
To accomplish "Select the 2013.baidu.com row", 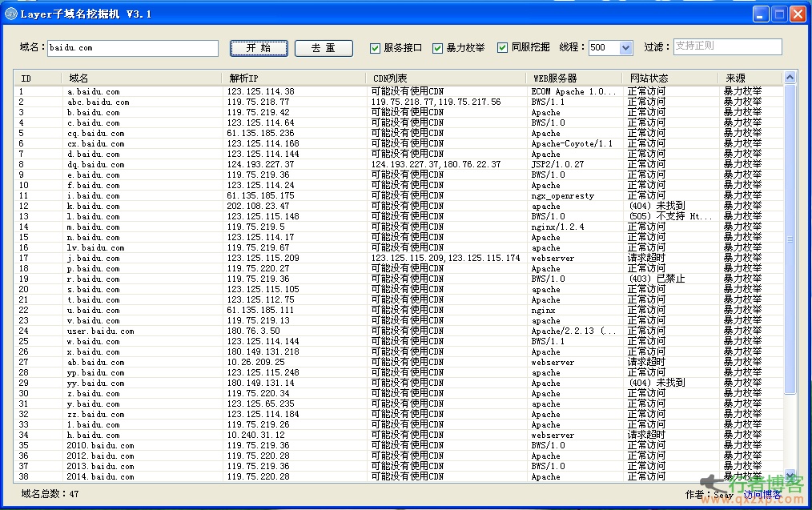I will (399, 466).
